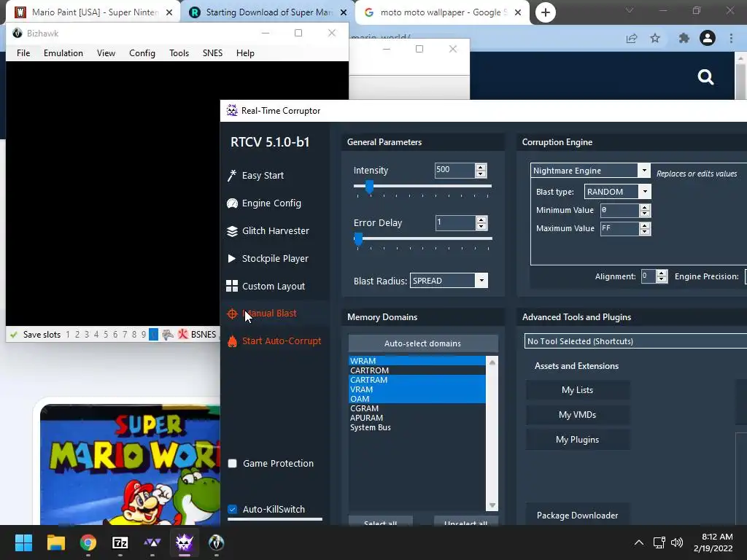Click the red BSNES core icon
Viewport: 747px width, 560px height.
point(183,334)
